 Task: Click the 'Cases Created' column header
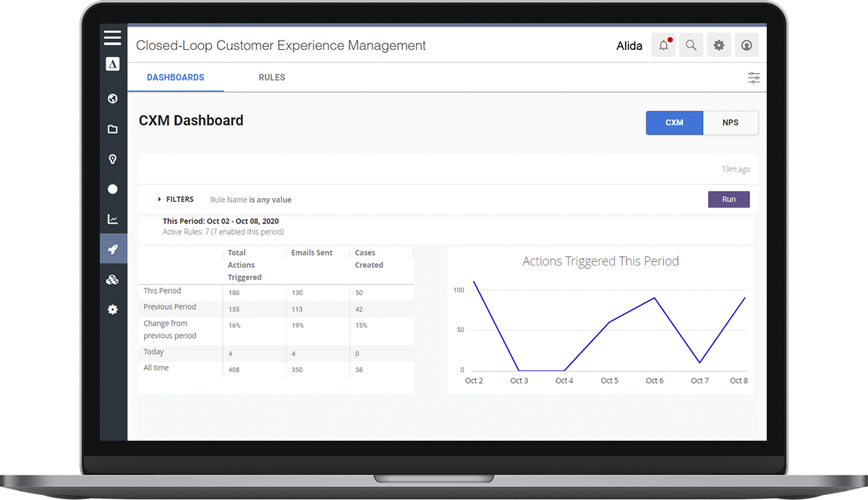(369, 259)
